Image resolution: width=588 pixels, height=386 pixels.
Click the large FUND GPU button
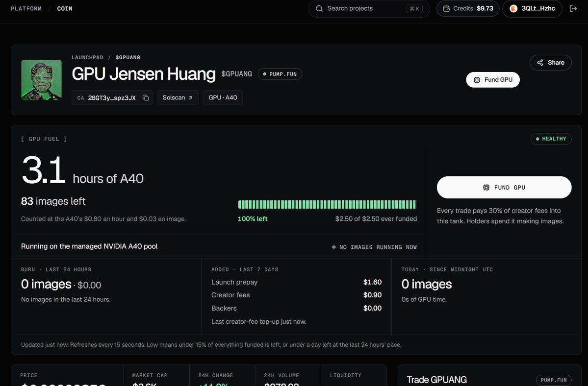[504, 188]
